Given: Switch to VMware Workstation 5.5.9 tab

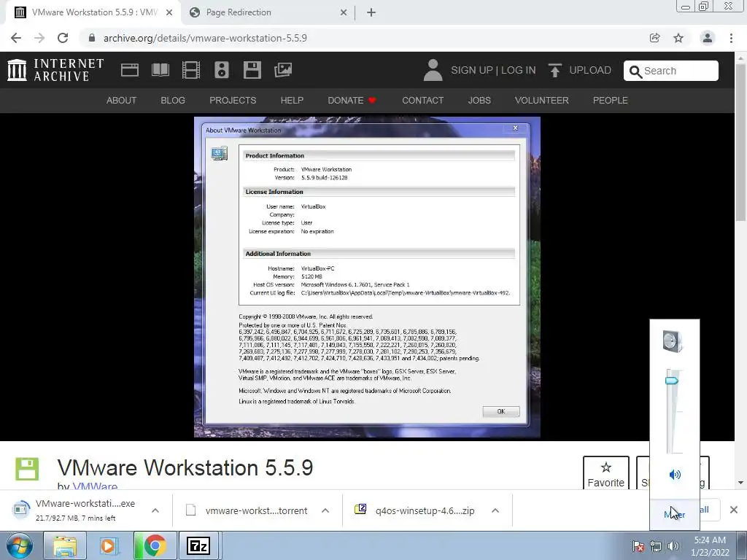Looking at the screenshot, I should [92, 12].
